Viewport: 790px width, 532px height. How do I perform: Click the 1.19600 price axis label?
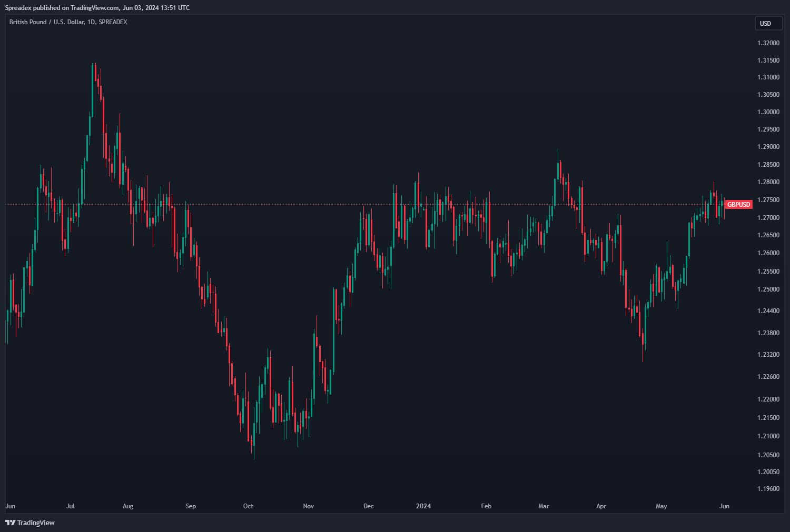coord(768,489)
